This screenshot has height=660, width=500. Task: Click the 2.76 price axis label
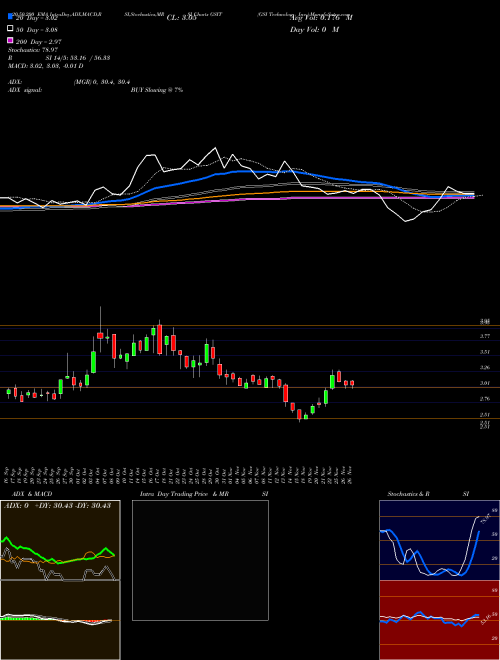click(485, 399)
